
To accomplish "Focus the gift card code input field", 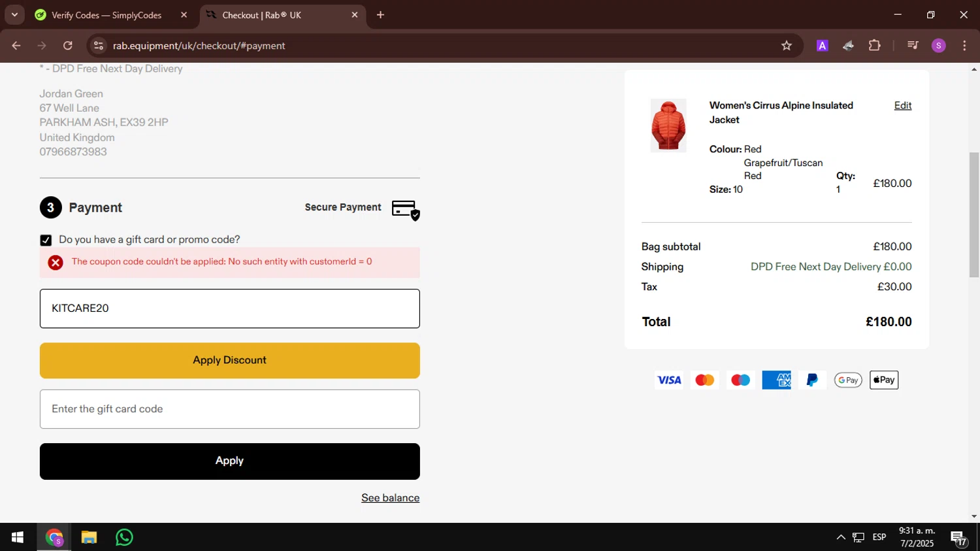I will 229,409.
